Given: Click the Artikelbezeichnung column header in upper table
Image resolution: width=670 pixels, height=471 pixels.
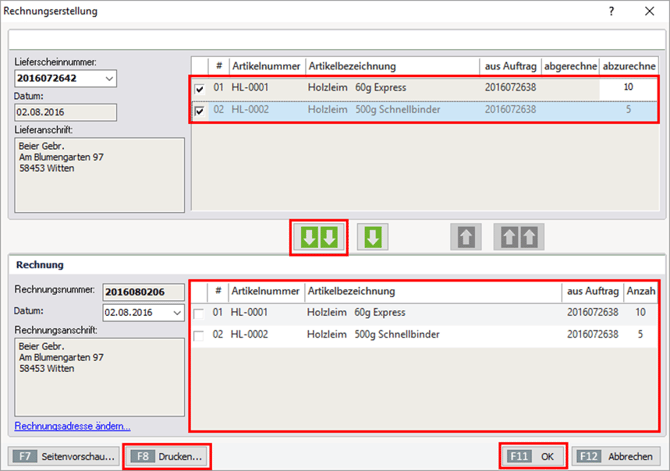Looking at the screenshot, I should [x=392, y=66].
